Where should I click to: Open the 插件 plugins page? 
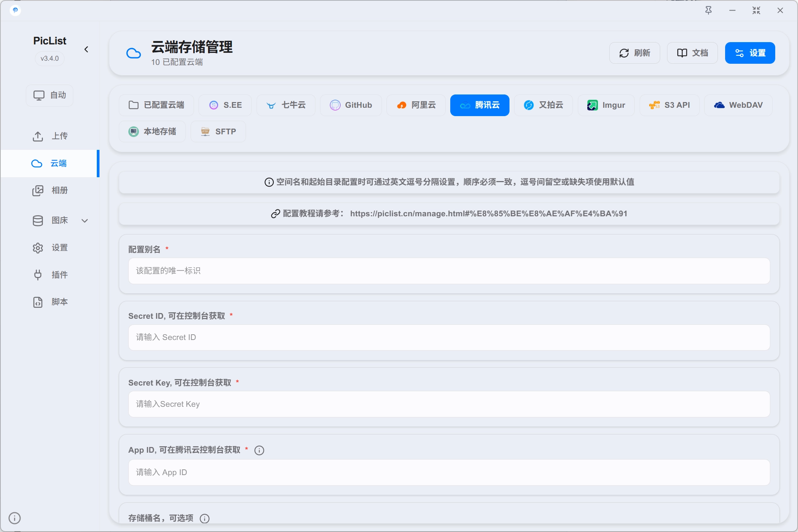coord(50,275)
